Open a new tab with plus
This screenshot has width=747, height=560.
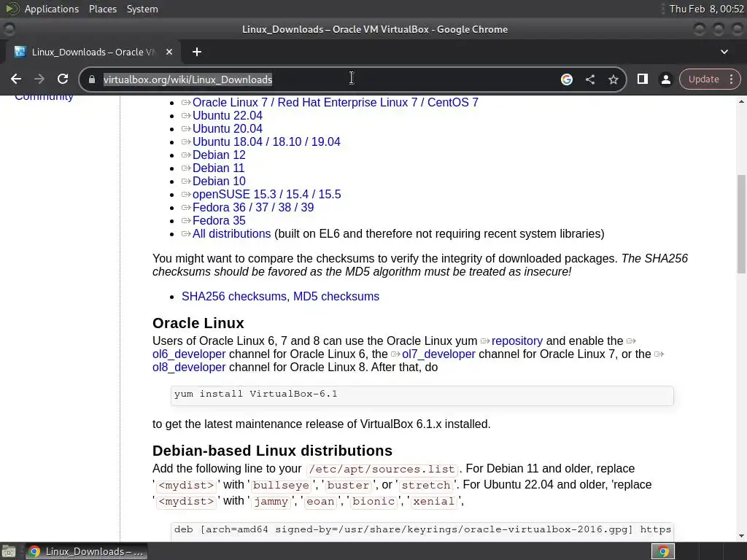tap(197, 52)
